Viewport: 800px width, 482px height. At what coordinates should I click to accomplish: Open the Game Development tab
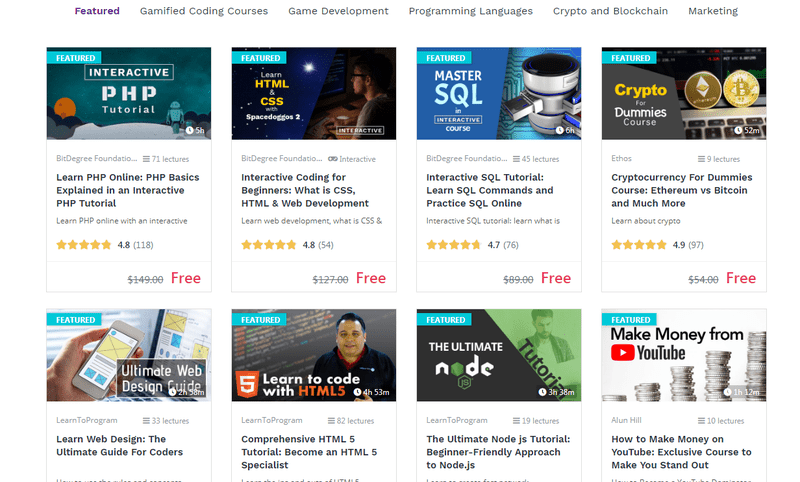coord(338,11)
